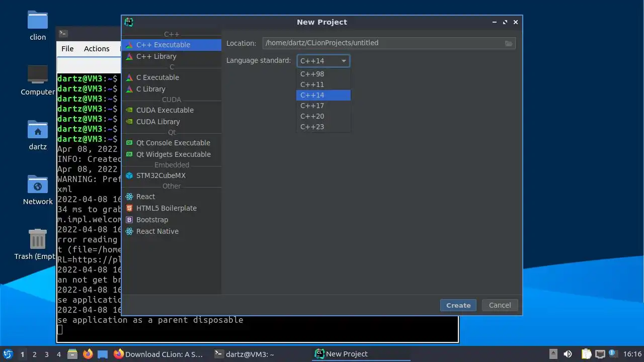Click the 16:16 clock
The width and height of the screenshot is (644, 362).
click(632, 354)
